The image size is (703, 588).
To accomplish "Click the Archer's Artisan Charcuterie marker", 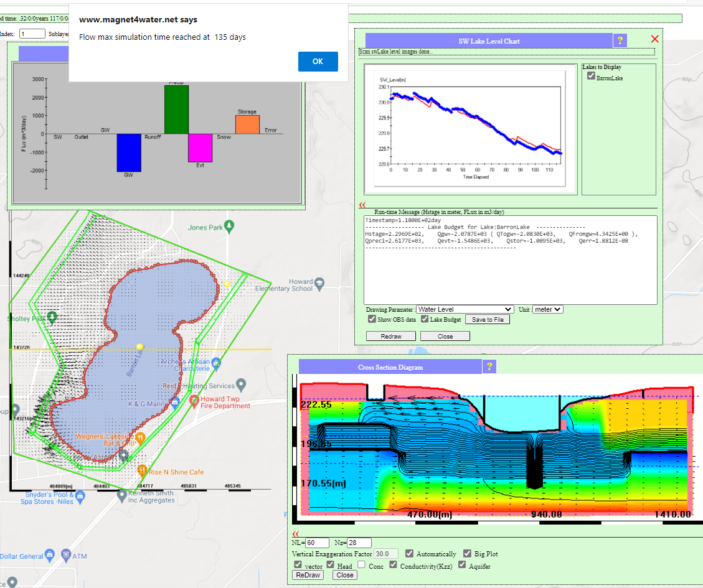I will coord(216,363).
